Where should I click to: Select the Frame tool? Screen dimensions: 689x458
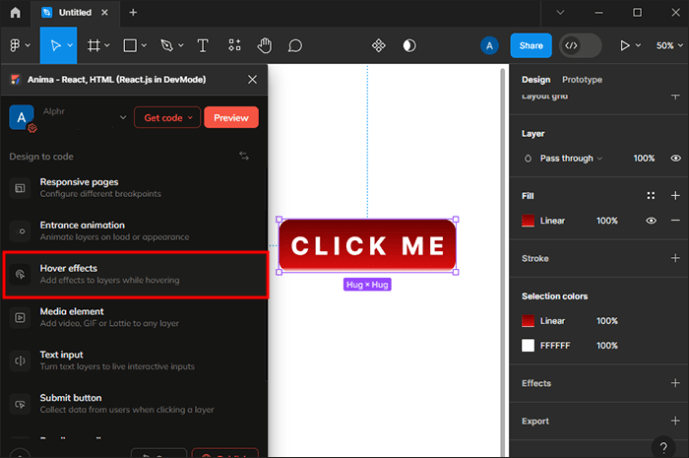pyautogui.click(x=93, y=45)
